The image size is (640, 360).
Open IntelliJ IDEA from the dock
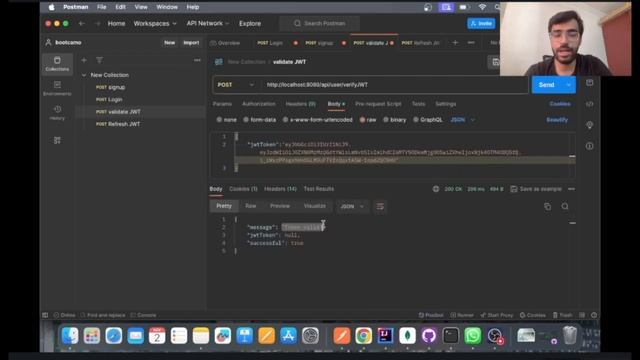click(x=385, y=336)
